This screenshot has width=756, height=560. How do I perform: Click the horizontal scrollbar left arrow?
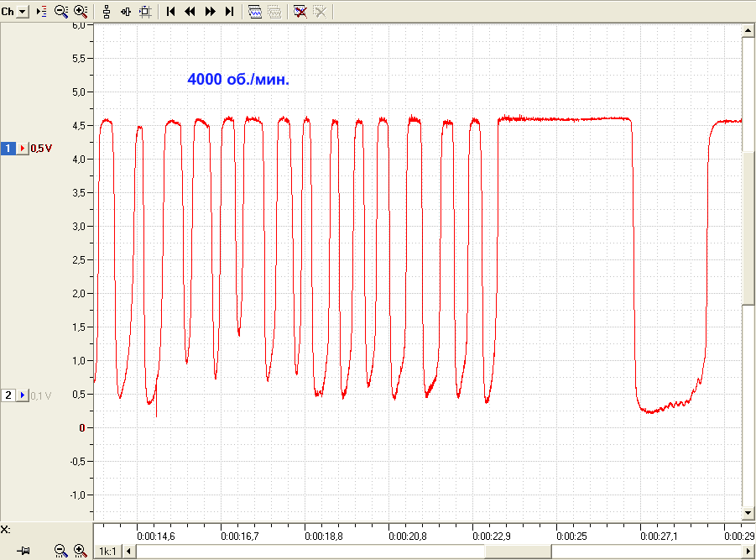[128, 551]
